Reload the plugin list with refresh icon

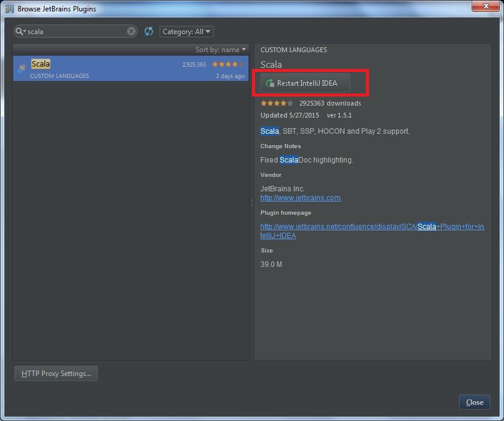pos(149,31)
